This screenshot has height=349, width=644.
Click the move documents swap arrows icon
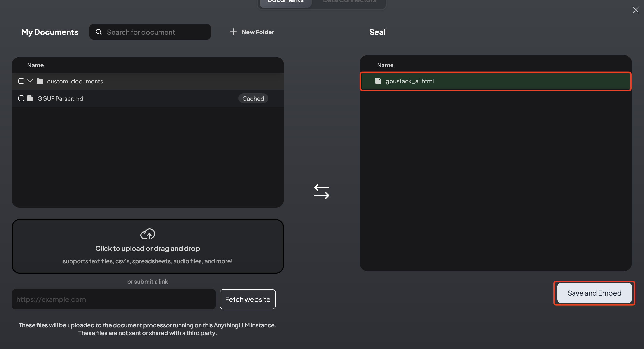pos(322,191)
